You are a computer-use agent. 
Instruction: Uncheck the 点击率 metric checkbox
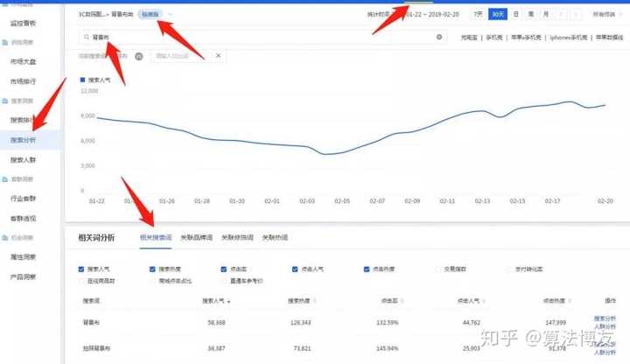pyautogui.click(x=224, y=269)
